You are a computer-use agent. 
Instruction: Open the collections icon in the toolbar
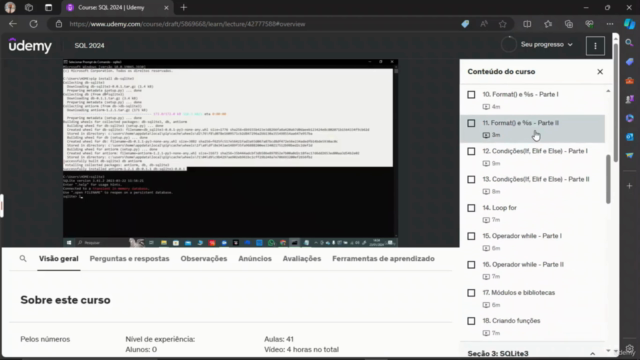pyautogui.click(x=569, y=24)
